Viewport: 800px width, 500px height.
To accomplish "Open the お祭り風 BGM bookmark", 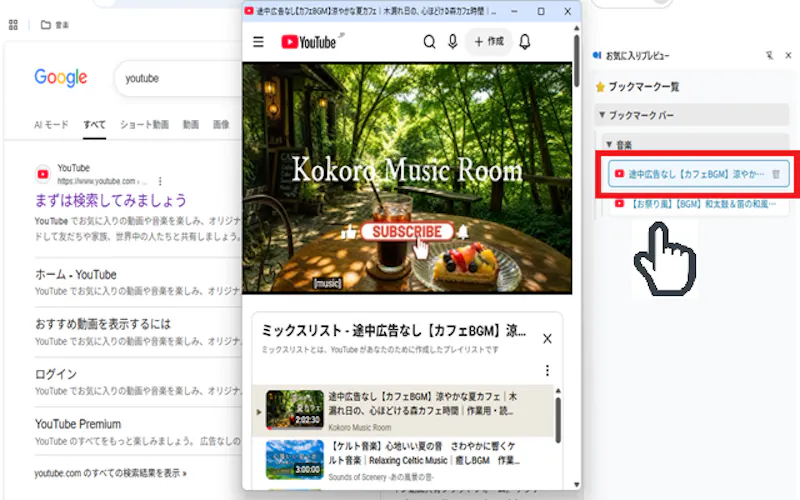I will pyautogui.click(x=699, y=204).
